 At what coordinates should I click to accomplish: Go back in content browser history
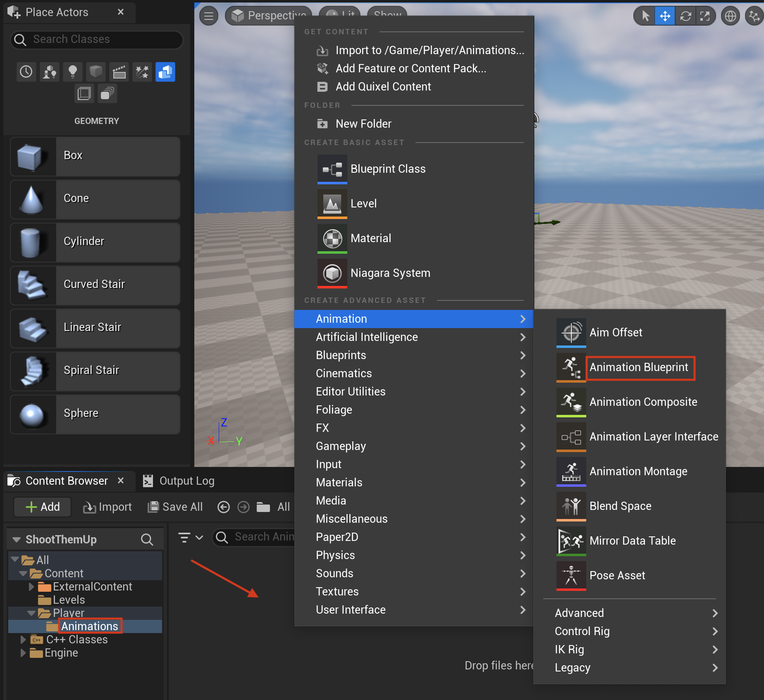[224, 507]
